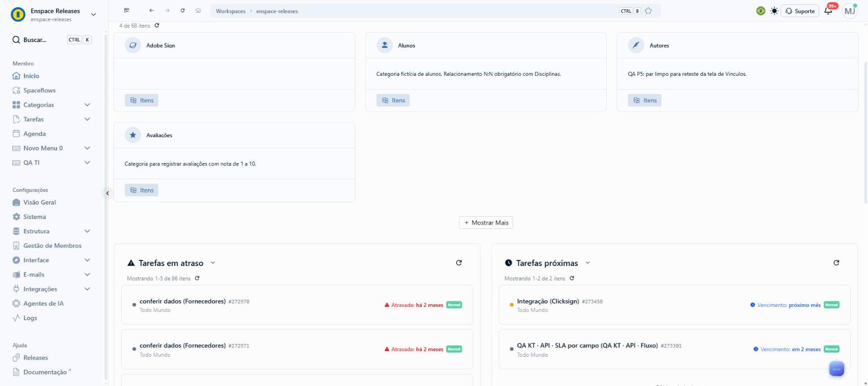
Task: Open the MJ user avatar menu
Action: point(850,11)
